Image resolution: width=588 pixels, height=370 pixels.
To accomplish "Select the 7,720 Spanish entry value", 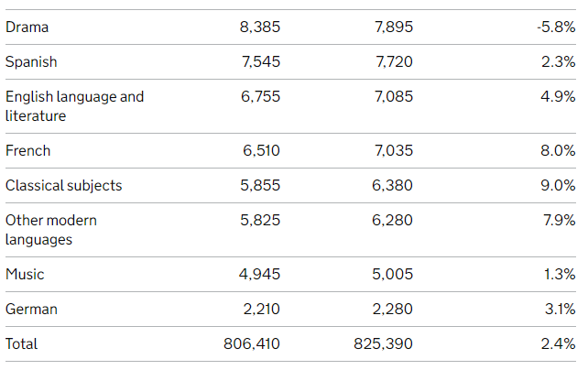I will point(394,62).
